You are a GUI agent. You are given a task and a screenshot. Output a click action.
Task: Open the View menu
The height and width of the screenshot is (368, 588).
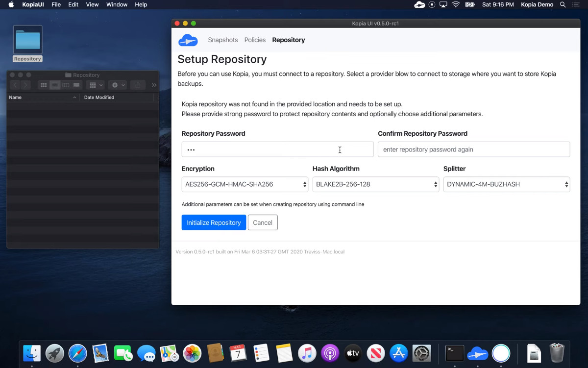pyautogui.click(x=92, y=4)
